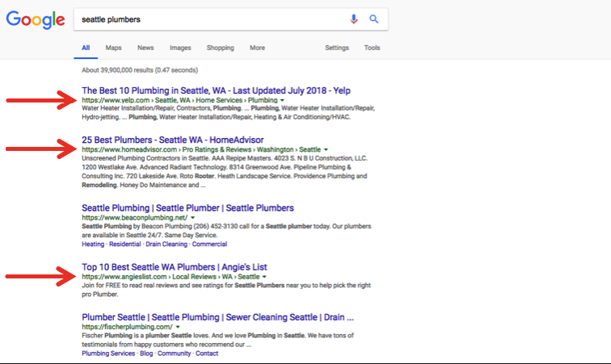The image size is (611, 364).
Task: Expand the dropdown arrow beside Yelp URL
Action: [x=282, y=101]
